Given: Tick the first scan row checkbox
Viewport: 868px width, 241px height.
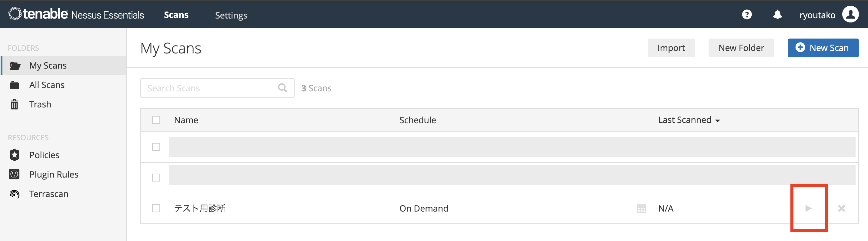Looking at the screenshot, I should [x=156, y=147].
